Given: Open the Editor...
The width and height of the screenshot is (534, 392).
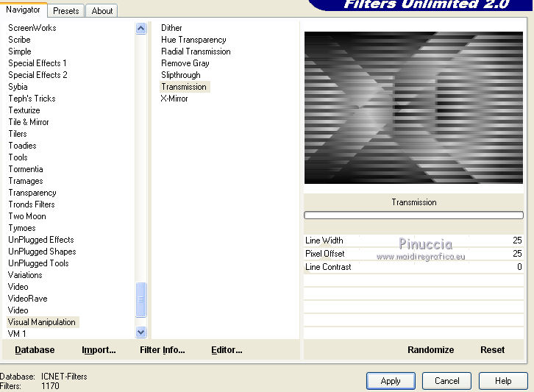Looking at the screenshot, I should pyautogui.click(x=227, y=350).
